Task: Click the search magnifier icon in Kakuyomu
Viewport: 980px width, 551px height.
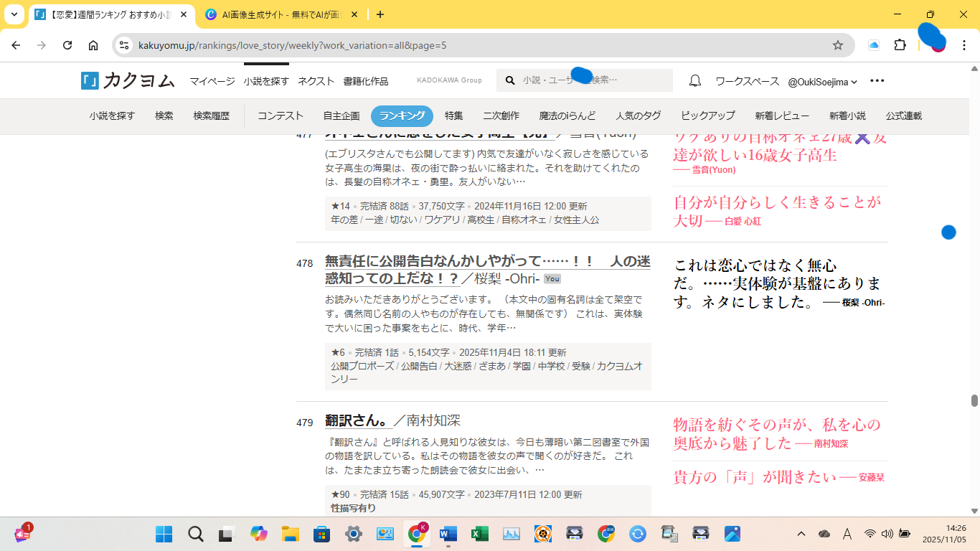Action: click(x=510, y=81)
